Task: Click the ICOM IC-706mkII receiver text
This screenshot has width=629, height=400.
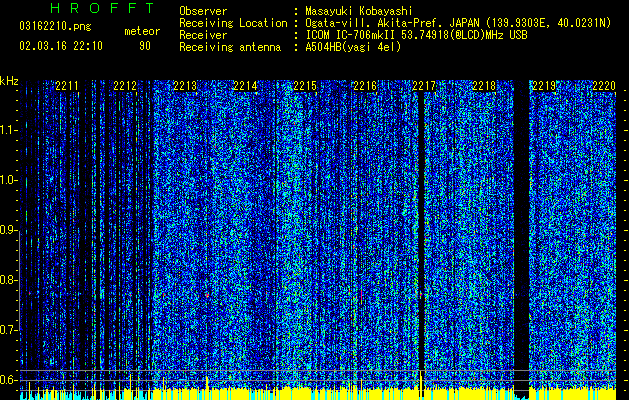Action: (416, 35)
